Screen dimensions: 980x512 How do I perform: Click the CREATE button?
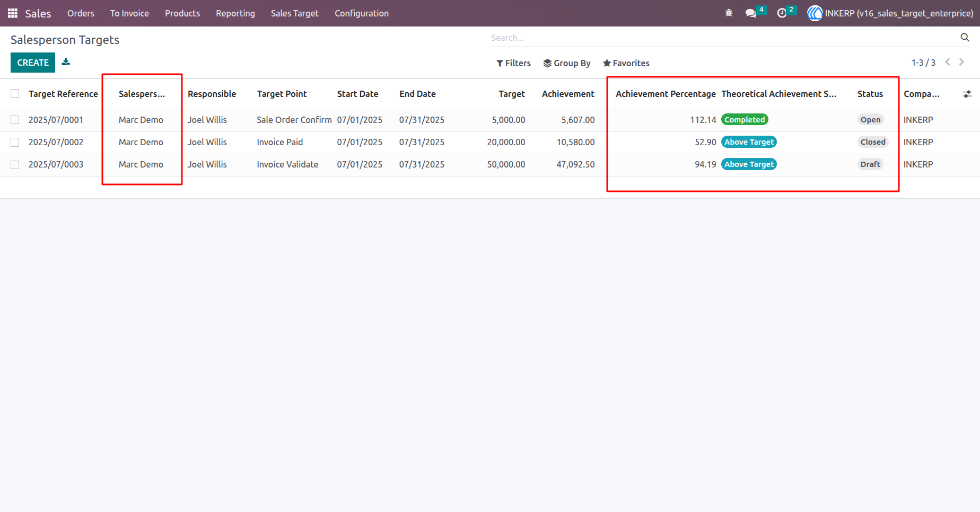pos(33,63)
